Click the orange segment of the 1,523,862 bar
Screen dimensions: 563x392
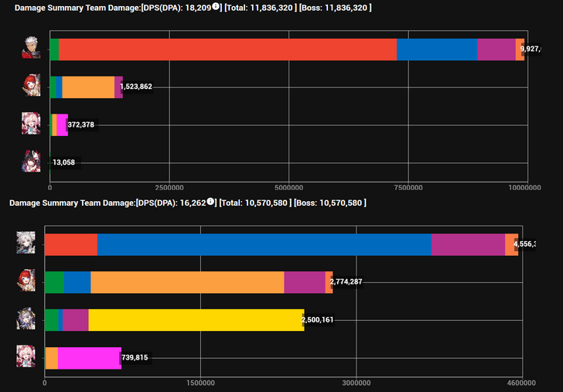(x=87, y=87)
